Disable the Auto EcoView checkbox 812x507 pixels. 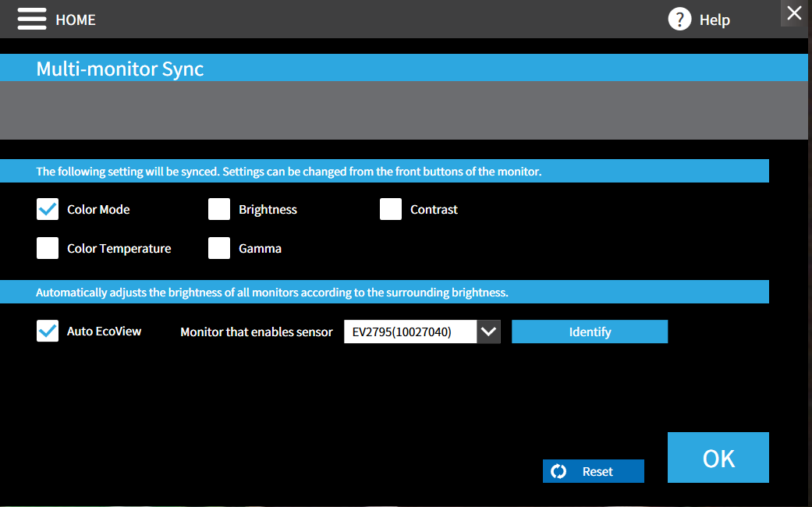pyautogui.click(x=48, y=331)
